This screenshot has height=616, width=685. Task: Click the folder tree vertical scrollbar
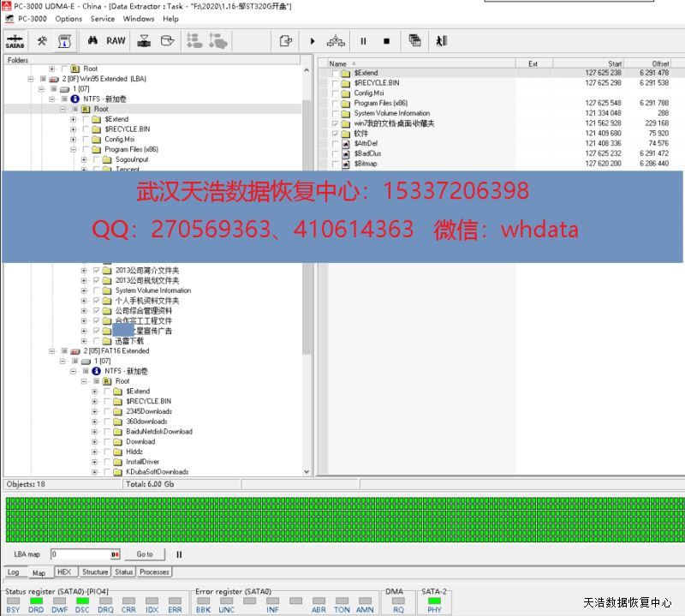[307, 257]
